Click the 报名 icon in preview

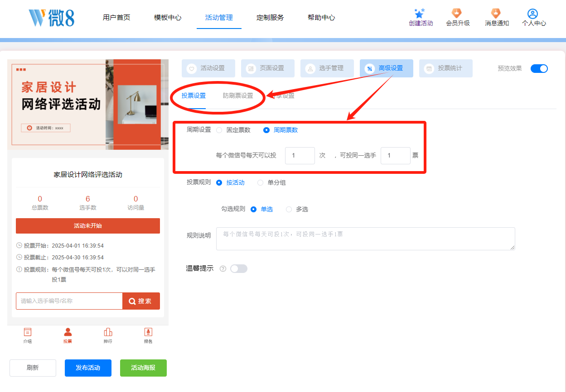click(x=148, y=332)
